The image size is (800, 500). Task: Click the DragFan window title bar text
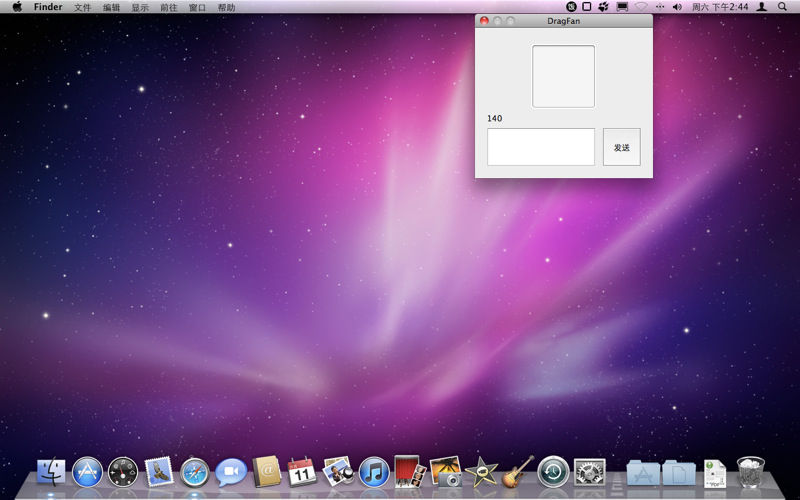pyautogui.click(x=563, y=21)
